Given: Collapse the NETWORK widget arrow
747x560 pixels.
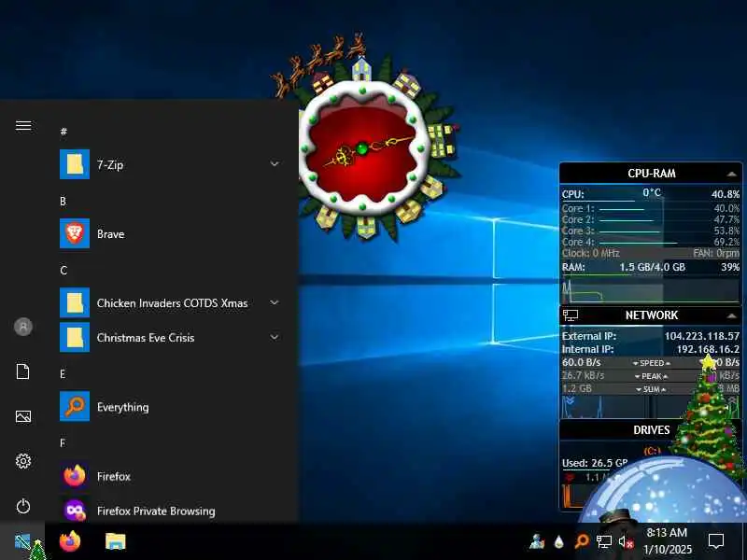Looking at the screenshot, I should (x=732, y=315).
